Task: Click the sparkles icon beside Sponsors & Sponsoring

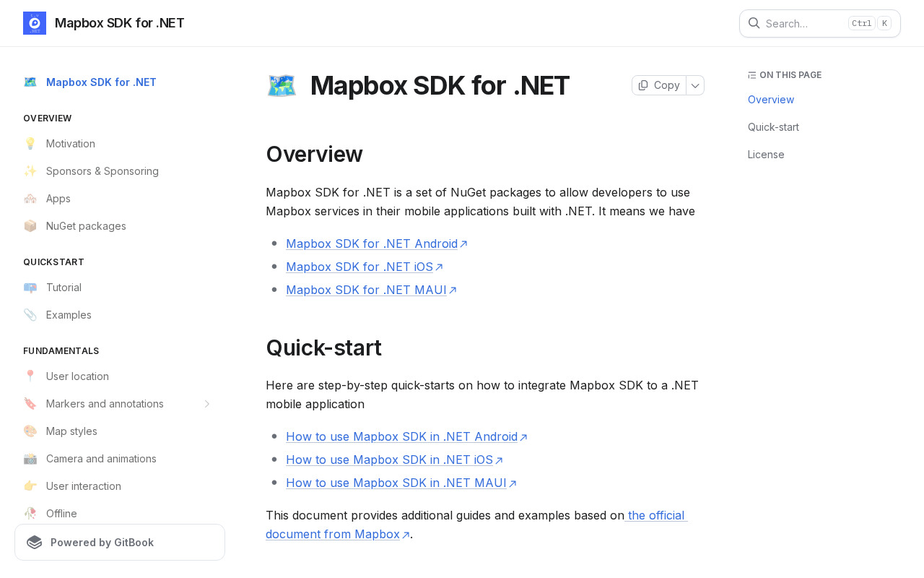Action: click(x=30, y=171)
